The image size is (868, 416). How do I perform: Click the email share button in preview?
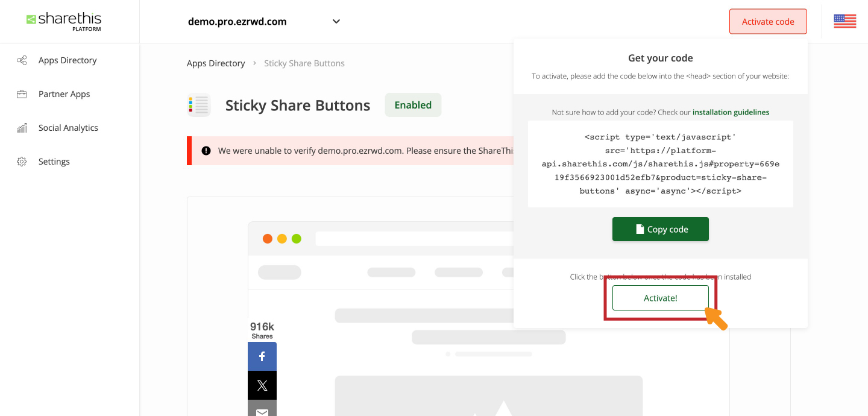pyautogui.click(x=262, y=408)
